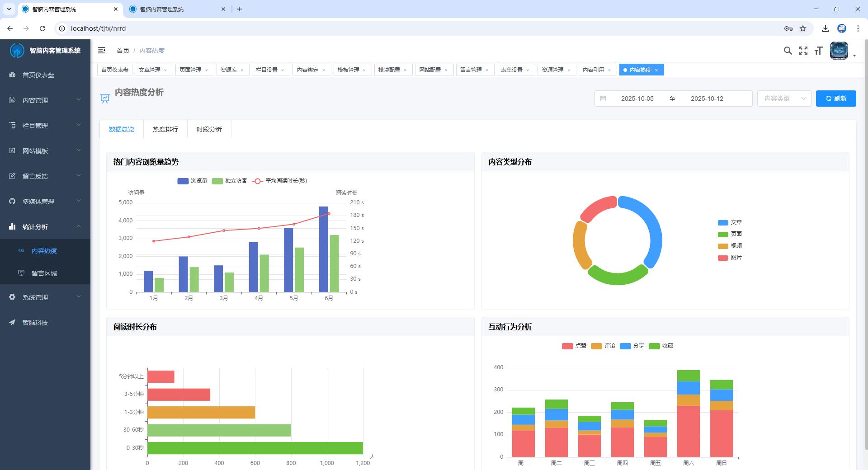
Task: Toggle 点赞 legend in interaction chart
Action: coord(574,346)
